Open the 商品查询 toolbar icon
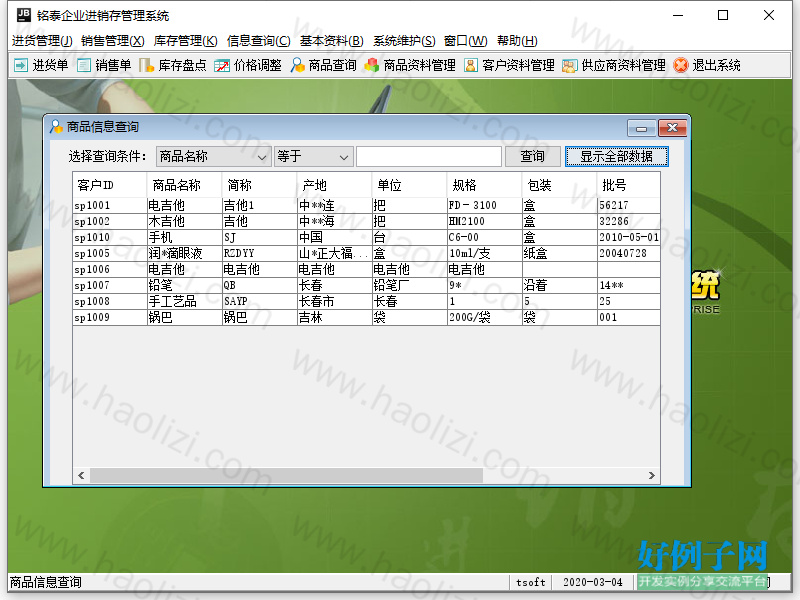Image resolution: width=800 pixels, height=600 pixels. coord(297,65)
